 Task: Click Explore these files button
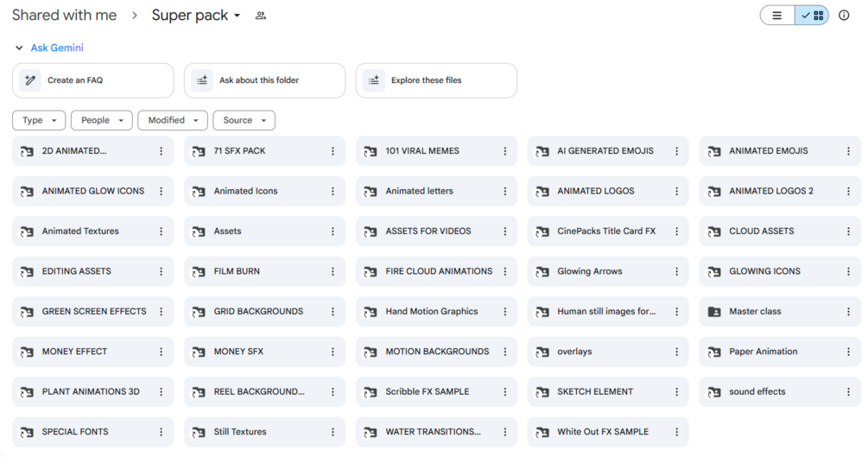436,80
